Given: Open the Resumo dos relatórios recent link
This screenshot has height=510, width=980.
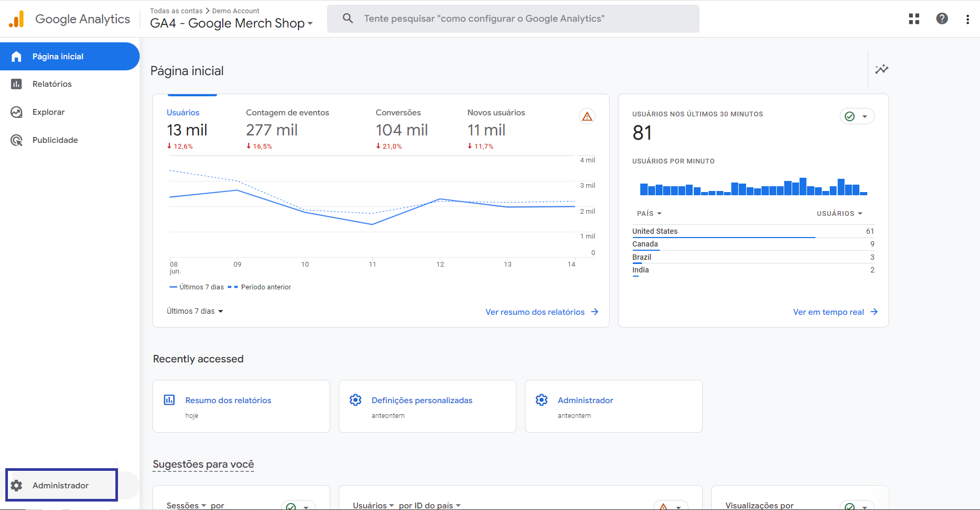Looking at the screenshot, I should point(228,400).
